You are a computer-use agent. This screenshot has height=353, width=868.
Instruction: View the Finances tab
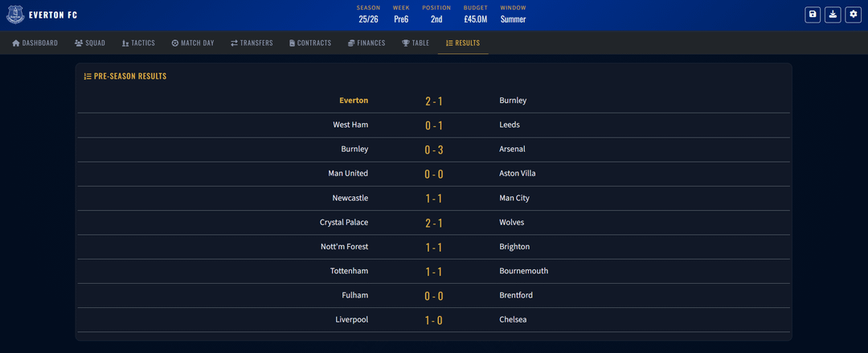coord(366,43)
